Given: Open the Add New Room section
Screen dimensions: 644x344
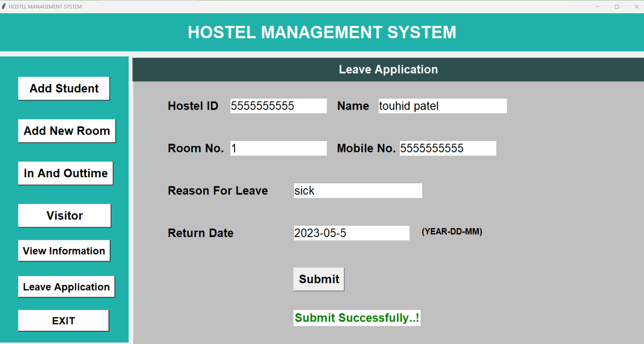Looking at the screenshot, I should tap(67, 131).
